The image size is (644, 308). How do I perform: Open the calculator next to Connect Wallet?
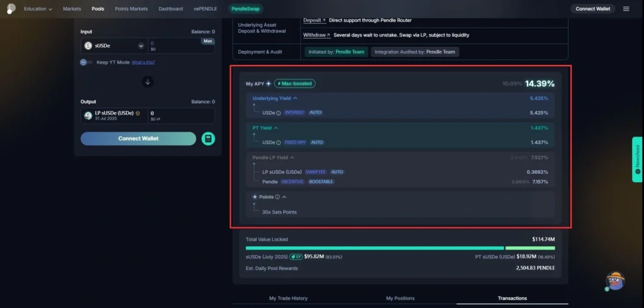[x=208, y=139]
